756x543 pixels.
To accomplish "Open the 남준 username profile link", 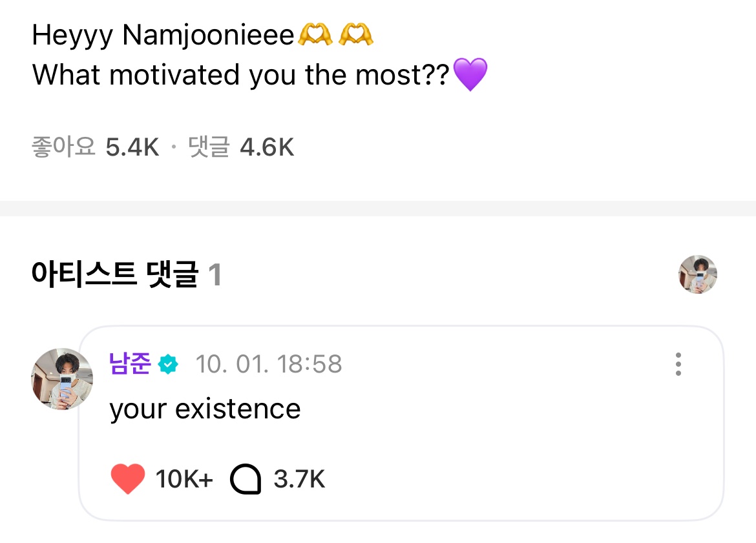I will pos(130,364).
